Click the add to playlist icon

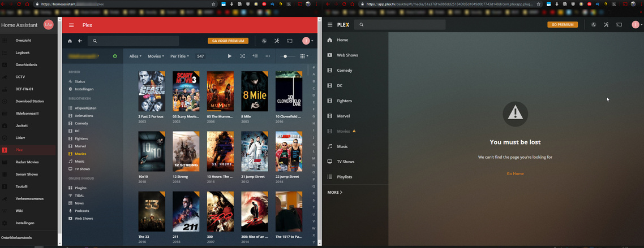pos(255,56)
